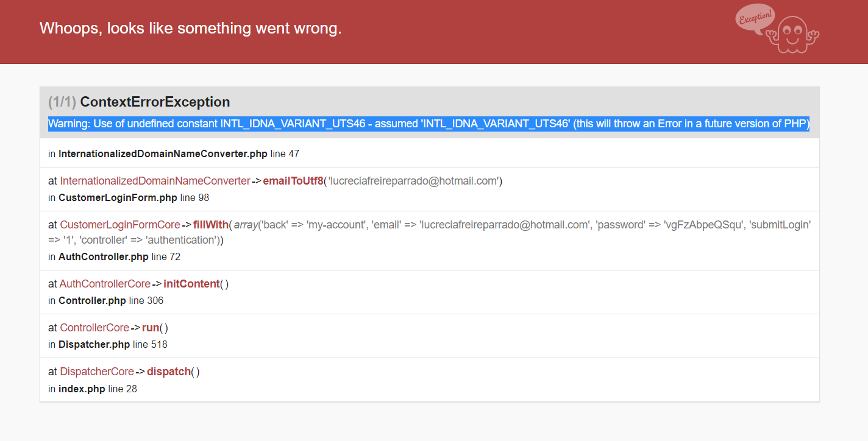Click the highlighted INTL_IDNA_VARIANT_UTS46 warning message
Viewport: 868px width, 441px height.
[429, 124]
